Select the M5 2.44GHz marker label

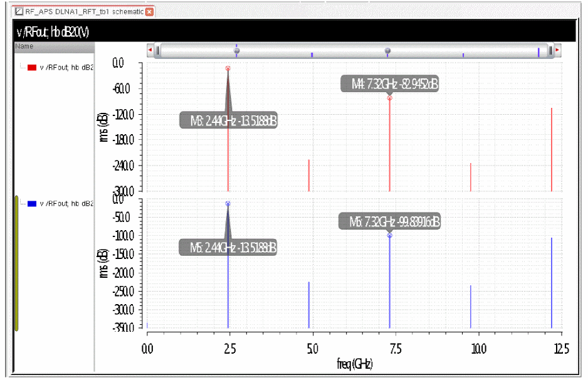(x=228, y=247)
